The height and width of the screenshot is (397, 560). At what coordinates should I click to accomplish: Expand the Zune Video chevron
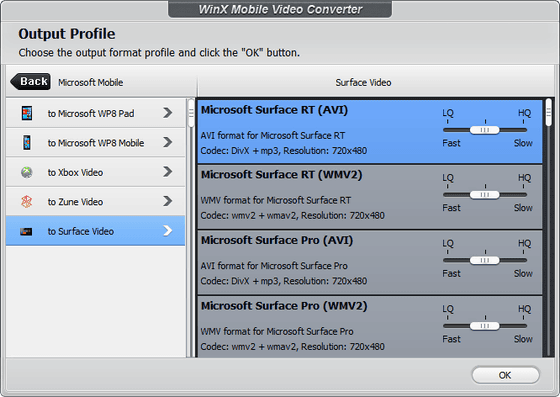coord(168,201)
